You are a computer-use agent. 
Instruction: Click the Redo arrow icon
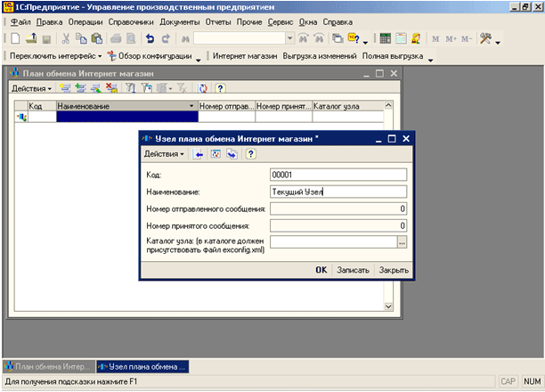click(x=167, y=39)
